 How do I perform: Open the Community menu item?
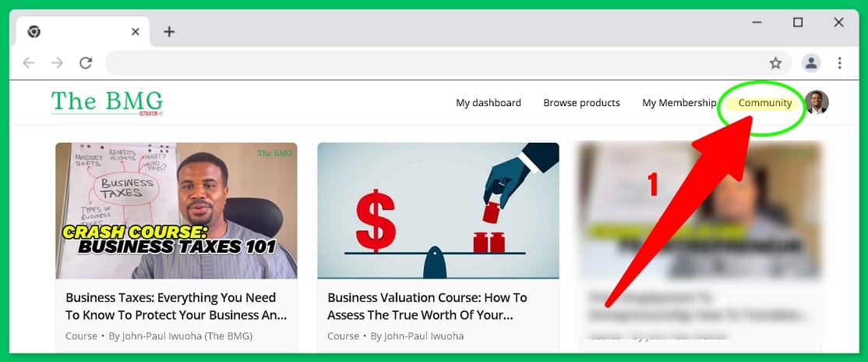(765, 103)
